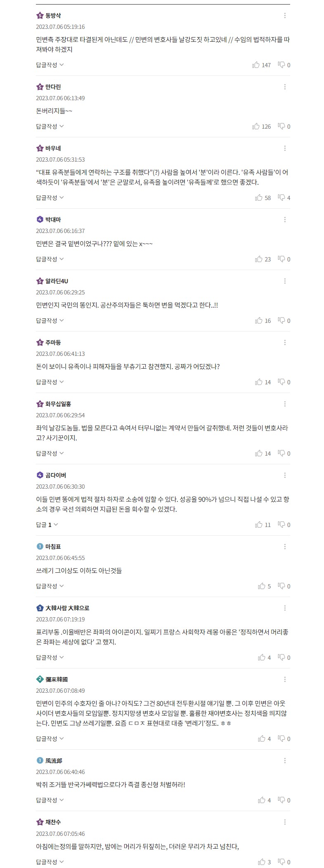Open the options menu for 獨來韓國's comment
The image size is (324, 868).
pyautogui.click(x=285, y=679)
